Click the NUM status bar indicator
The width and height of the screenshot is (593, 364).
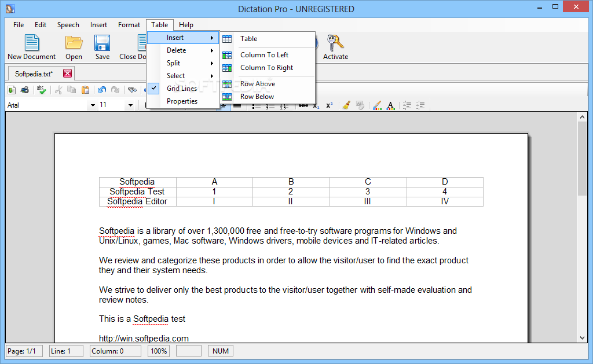[221, 351]
